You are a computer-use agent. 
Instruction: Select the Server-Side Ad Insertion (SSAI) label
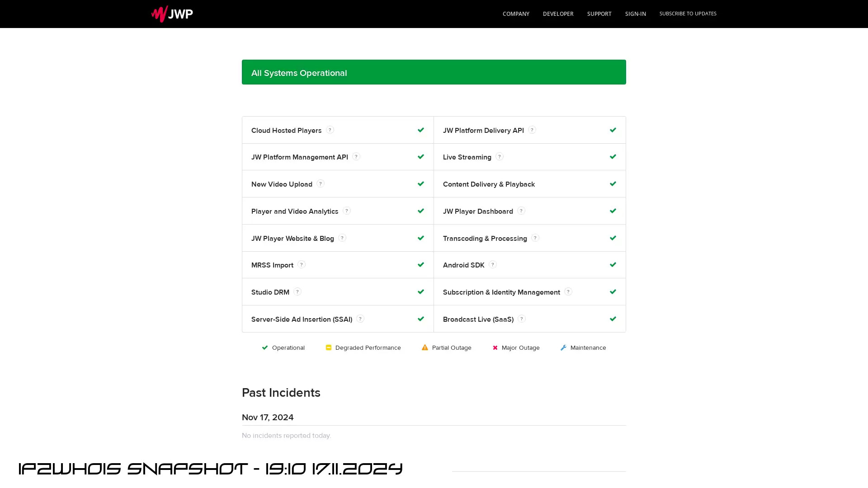tap(302, 319)
